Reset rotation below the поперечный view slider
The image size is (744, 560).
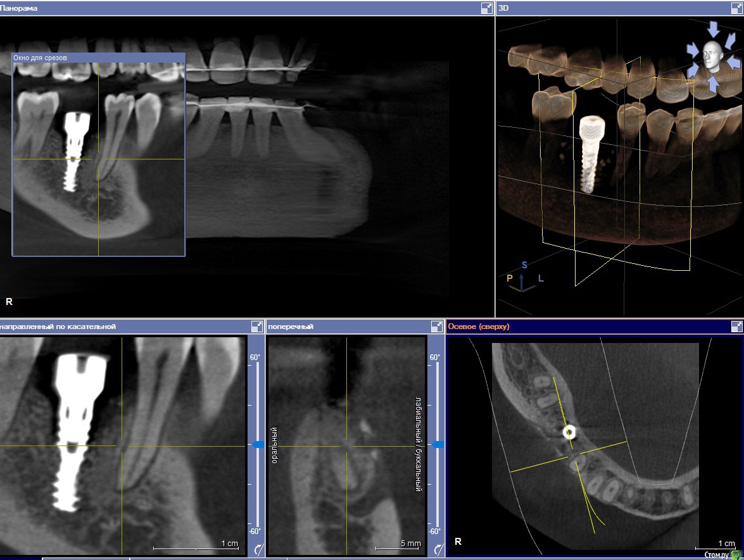pos(436,549)
